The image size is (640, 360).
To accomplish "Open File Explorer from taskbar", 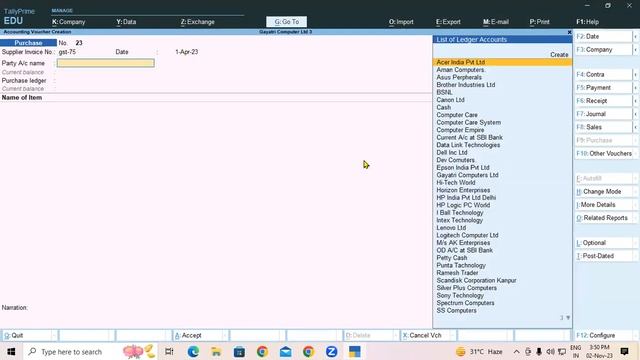I will pos(216,351).
